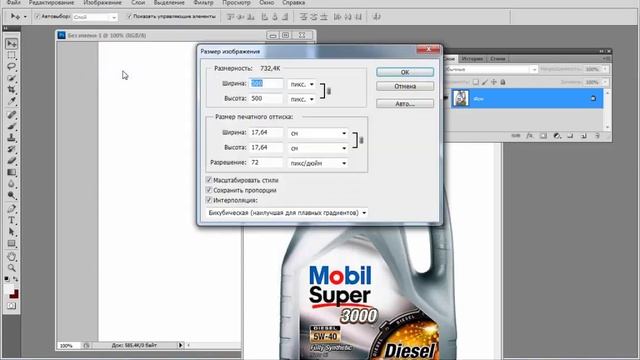
Task: Click the layer style fx icon
Action: (530, 136)
